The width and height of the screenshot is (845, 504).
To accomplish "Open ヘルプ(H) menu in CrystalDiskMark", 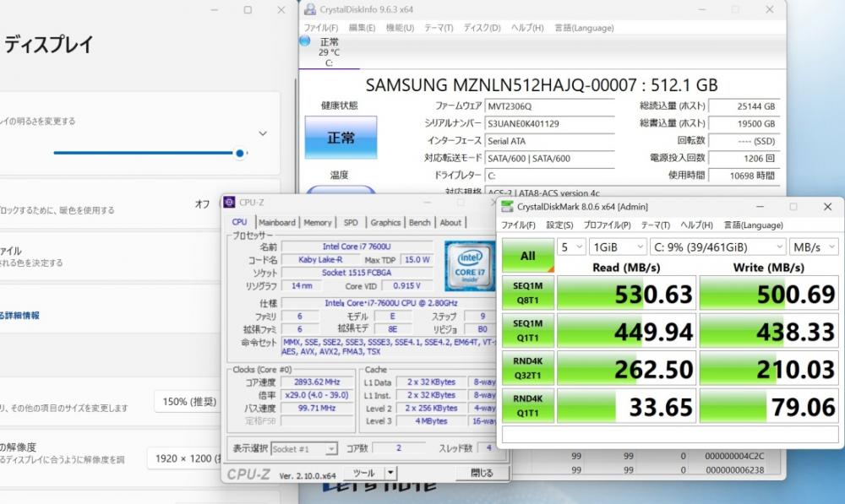I will (696, 225).
